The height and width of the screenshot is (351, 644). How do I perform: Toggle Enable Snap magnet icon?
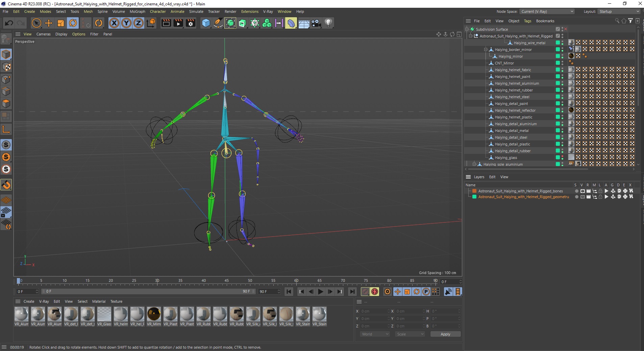coord(6,185)
